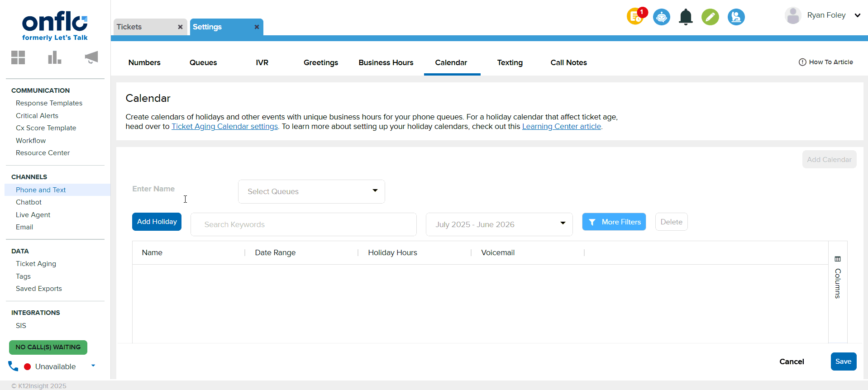Image resolution: width=868 pixels, height=390 pixels.
Task: Expand the Ryan Foley user menu
Action: (x=857, y=15)
